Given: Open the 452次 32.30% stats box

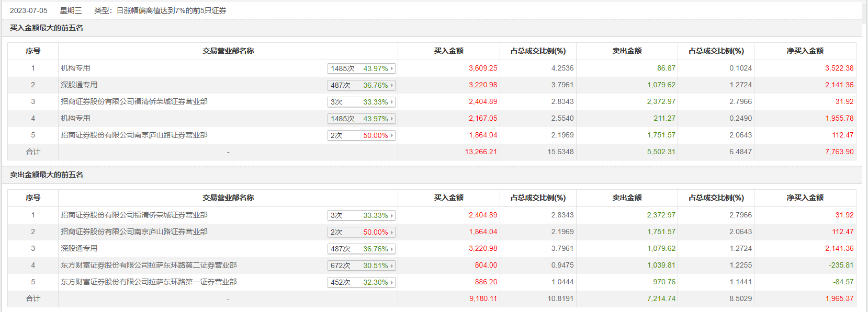Looking at the screenshot, I should click(x=361, y=282).
